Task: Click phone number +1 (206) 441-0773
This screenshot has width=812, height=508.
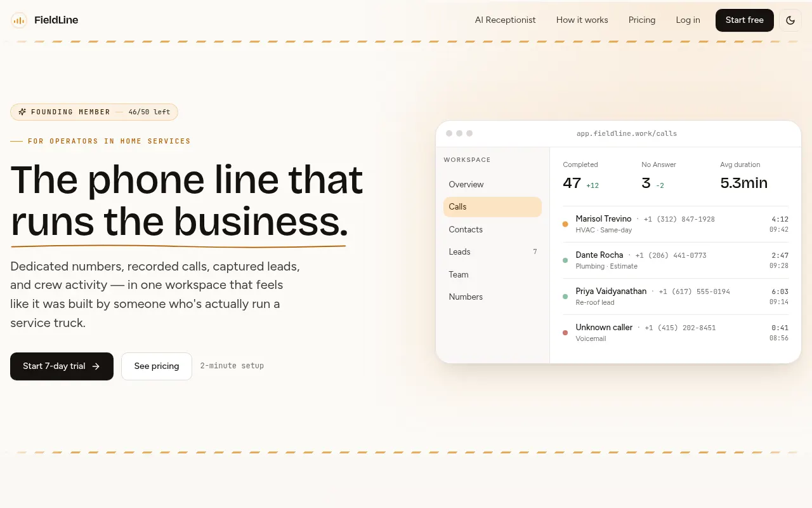Action: point(671,256)
